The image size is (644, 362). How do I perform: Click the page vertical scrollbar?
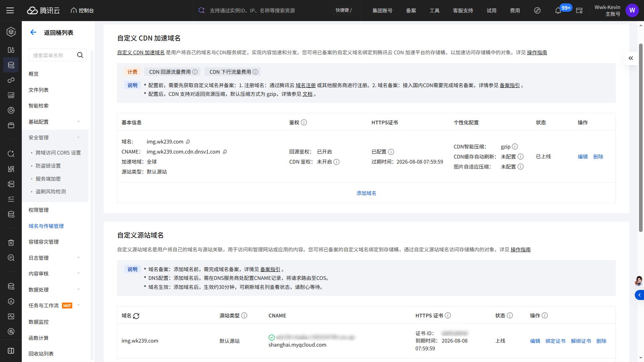click(x=641, y=137)
